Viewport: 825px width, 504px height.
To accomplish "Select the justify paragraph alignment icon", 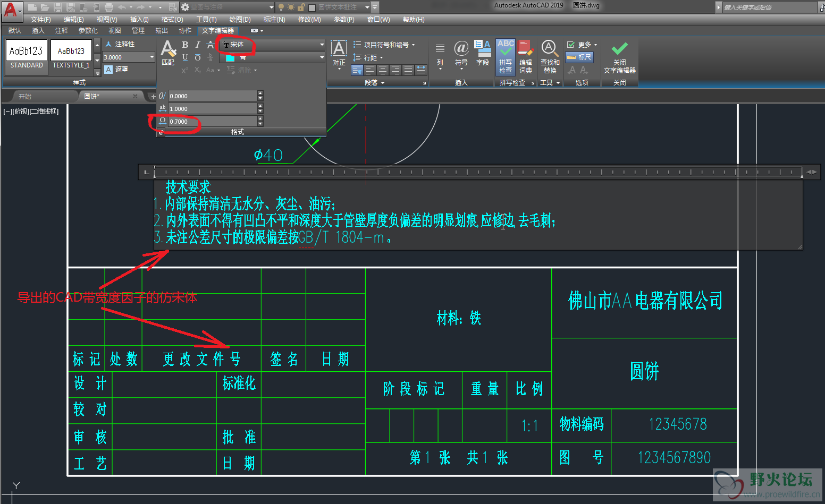I will pos(408,70).
